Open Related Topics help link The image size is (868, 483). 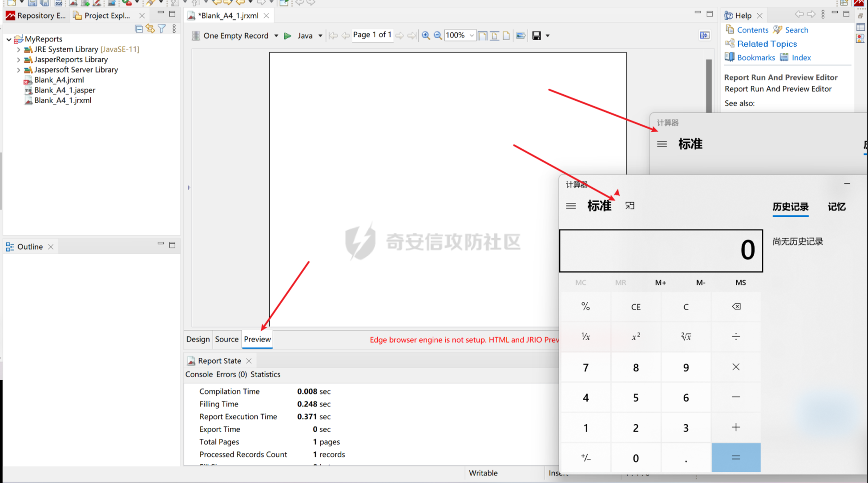(767, 44)
